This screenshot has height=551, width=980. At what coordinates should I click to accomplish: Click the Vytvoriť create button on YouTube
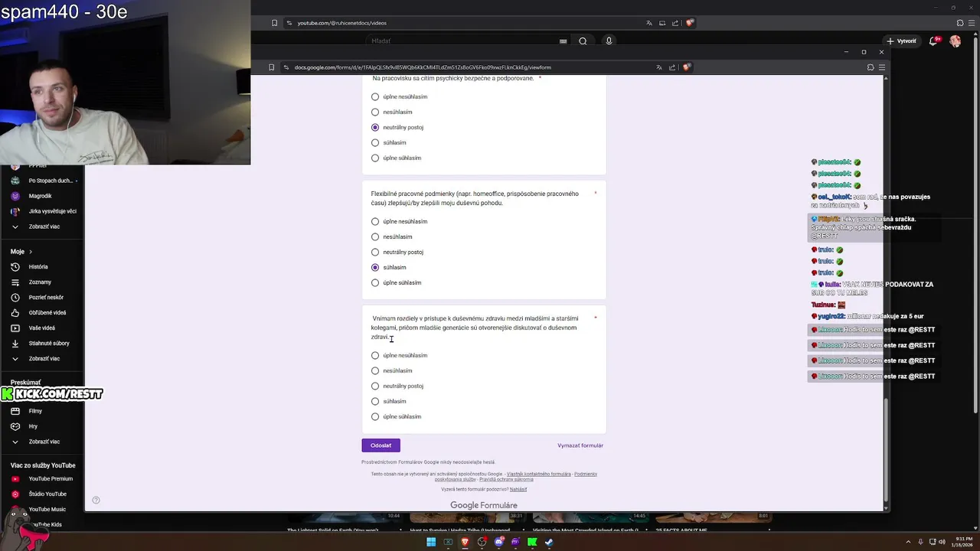pos(901,41)
